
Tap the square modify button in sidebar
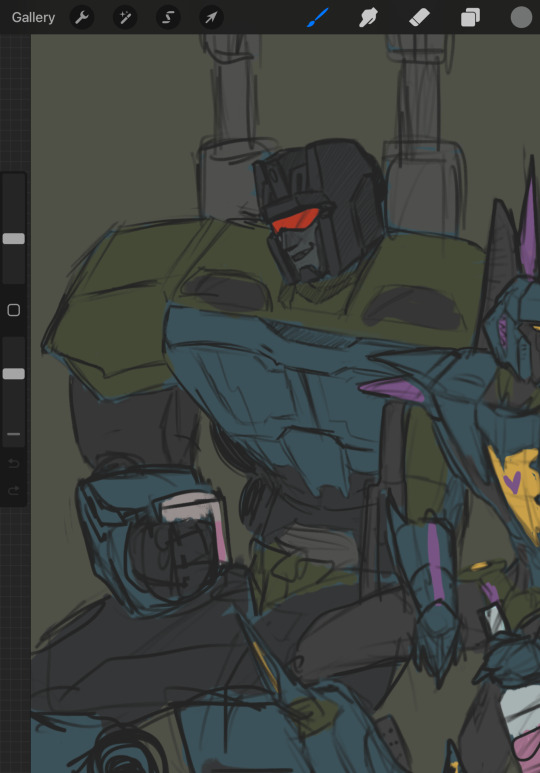14,310
